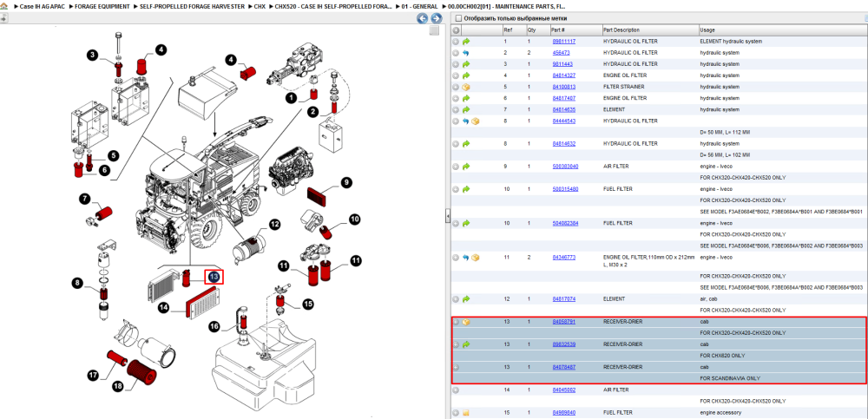Open part number link 84058791

564,322
